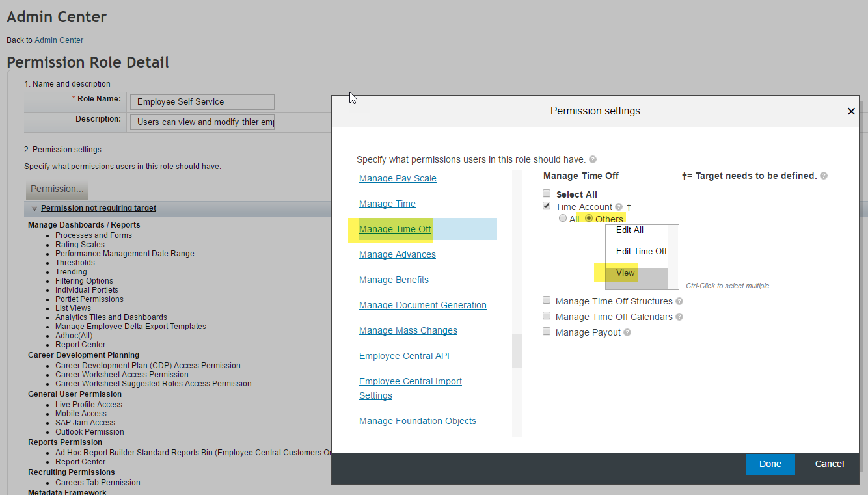This screenshot has height=495, width=868.
Task: Click help icon beside Manage Payout
Action: coord(627,332)
